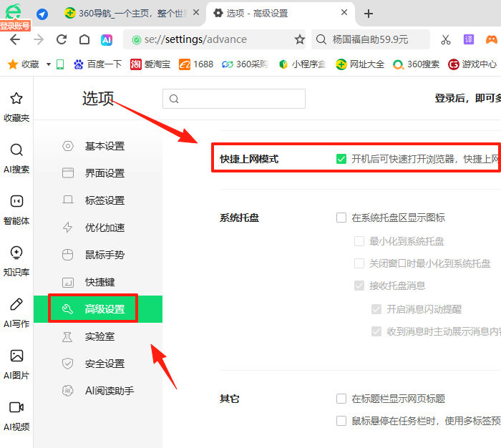Open 收藏夹 in the left sidebar

pos(16,107)
